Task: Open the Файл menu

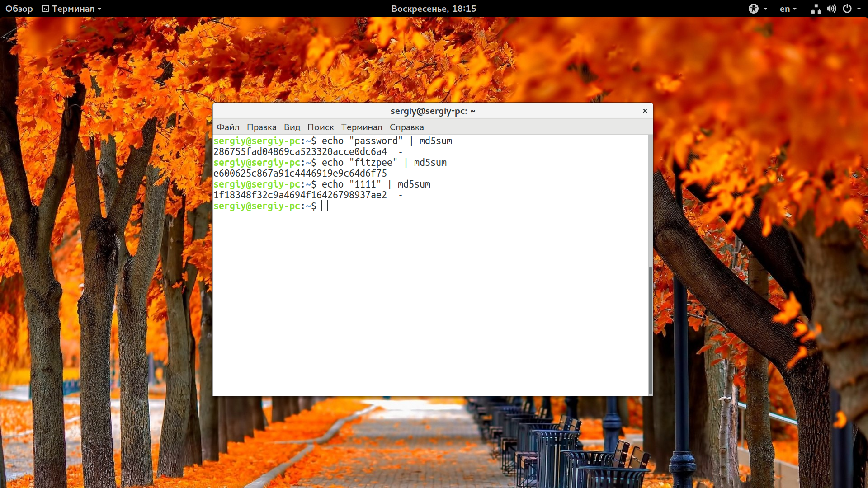Action: click(x=228, y=127)
